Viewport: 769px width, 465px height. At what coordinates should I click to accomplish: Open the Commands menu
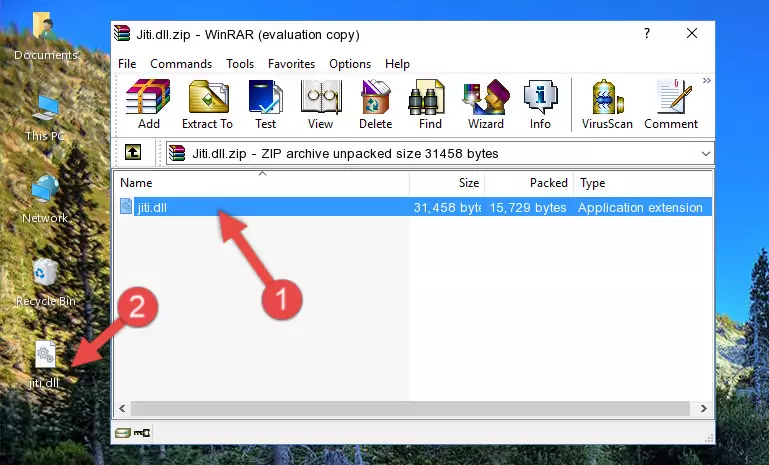(181, 64)
